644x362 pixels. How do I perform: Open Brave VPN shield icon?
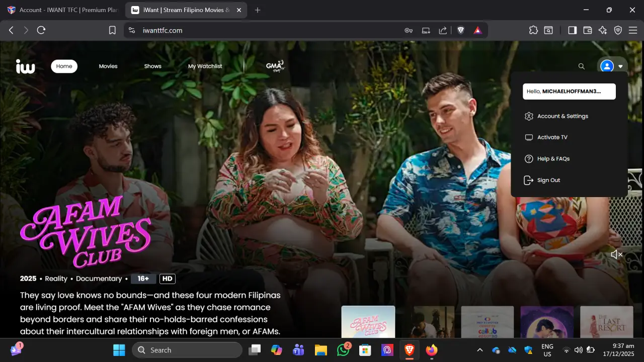[x=618, y=30]
